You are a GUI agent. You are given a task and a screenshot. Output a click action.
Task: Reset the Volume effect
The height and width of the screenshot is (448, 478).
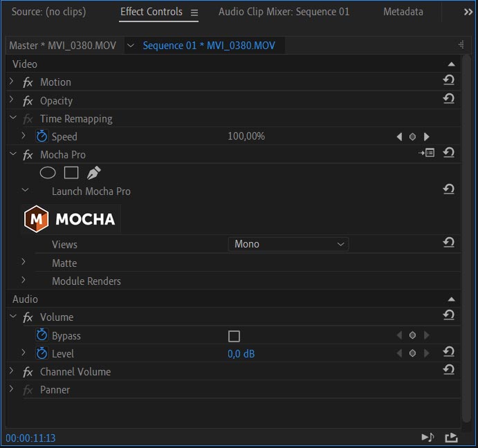449,315
